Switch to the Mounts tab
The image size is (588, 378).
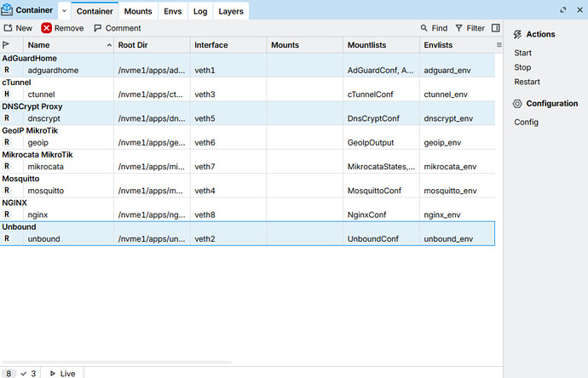(x=138, y=11)
